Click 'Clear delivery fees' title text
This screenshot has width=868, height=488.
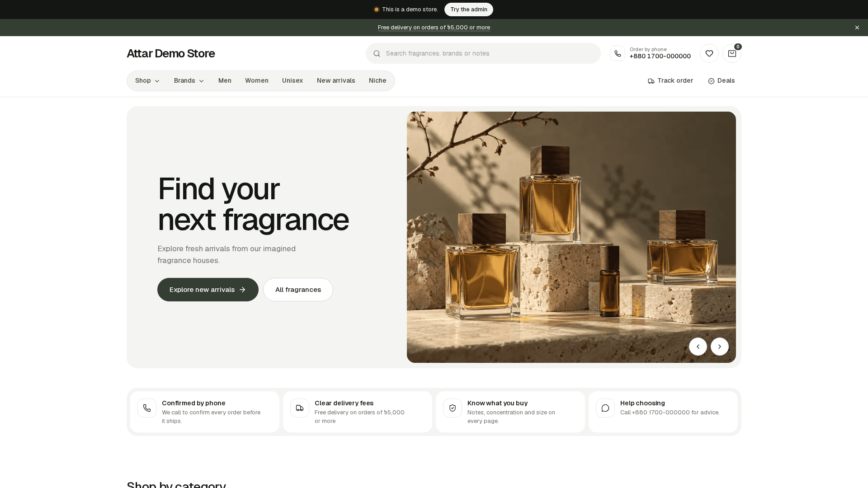(x=344, y=403)
